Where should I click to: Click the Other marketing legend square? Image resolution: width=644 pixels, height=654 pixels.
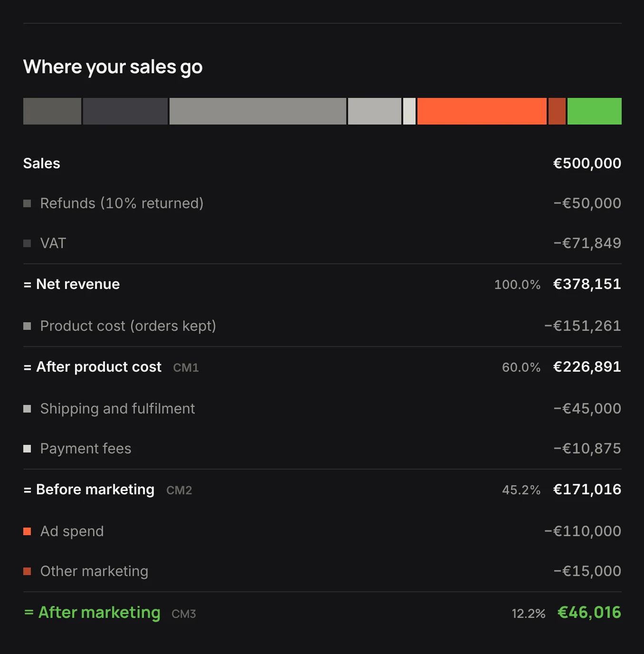(27, 571)
